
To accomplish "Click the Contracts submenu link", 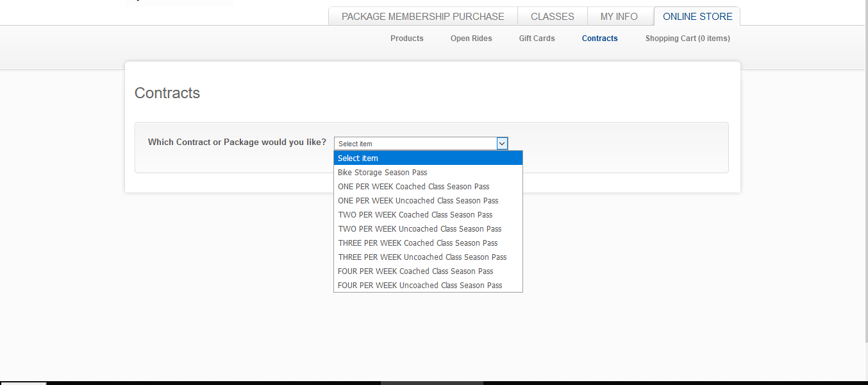I will point(599,38).
